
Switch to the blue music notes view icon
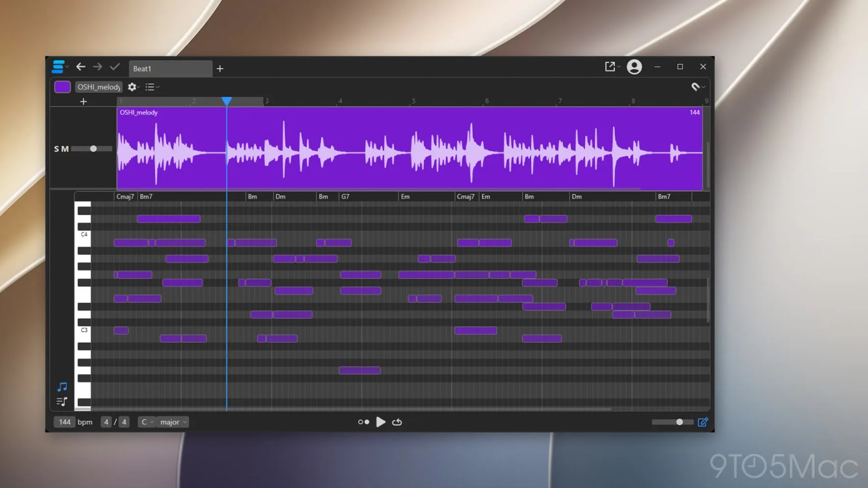[62, 387]
